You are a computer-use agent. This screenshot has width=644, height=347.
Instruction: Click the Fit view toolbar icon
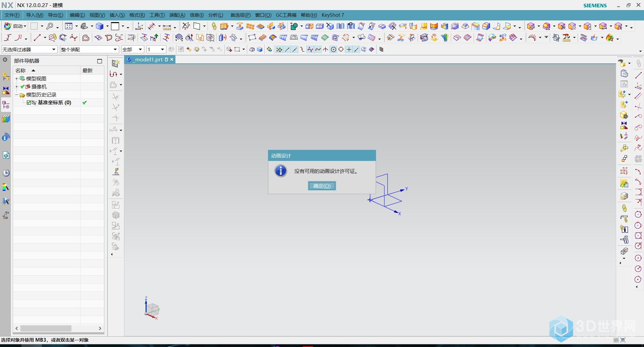click(x=69, y=26)
